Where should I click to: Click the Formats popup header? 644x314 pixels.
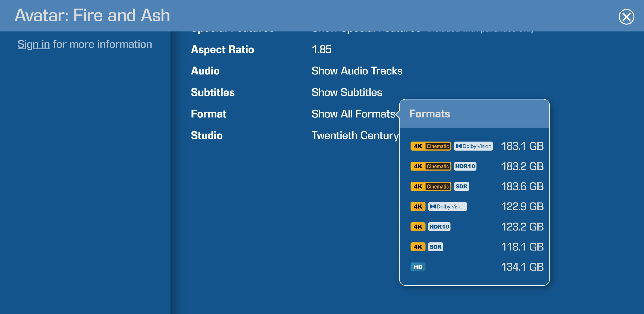(x=474, y=114)
